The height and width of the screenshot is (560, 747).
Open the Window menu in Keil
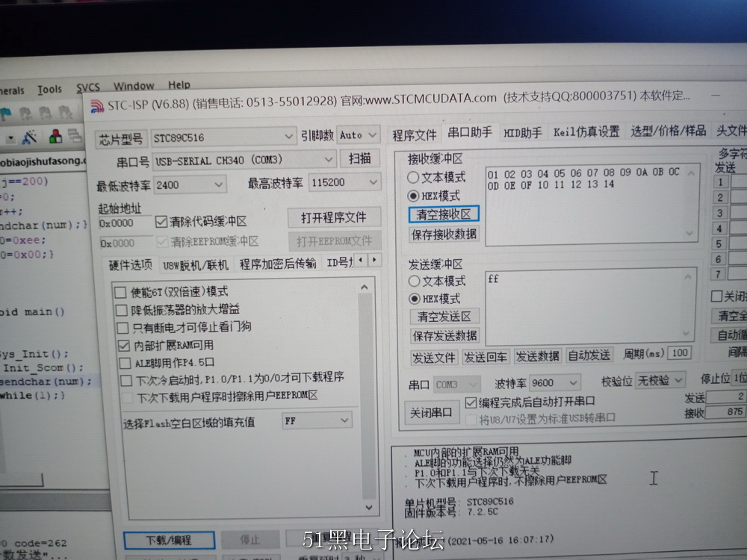[134, 86]
